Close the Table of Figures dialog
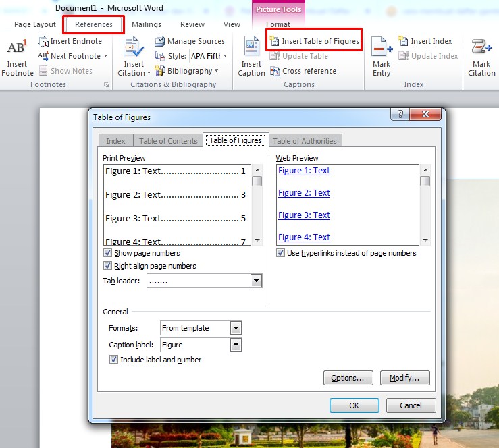This screenshot has height=448, width=499. pyautogui.click(x=425, y=114)
